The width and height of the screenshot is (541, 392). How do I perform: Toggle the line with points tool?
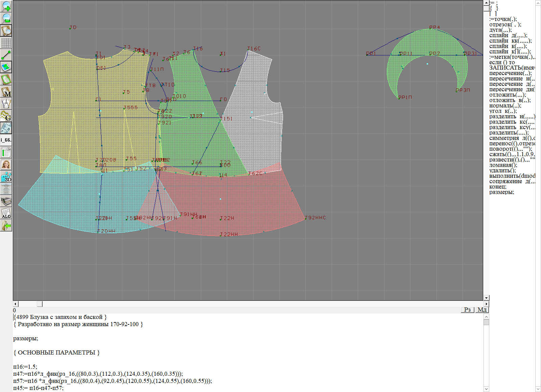pos(6,55)
